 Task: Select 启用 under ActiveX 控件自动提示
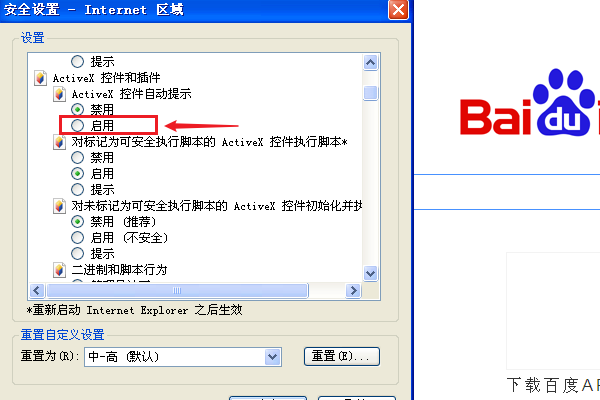pyautogui.click(x=77, y=125)
